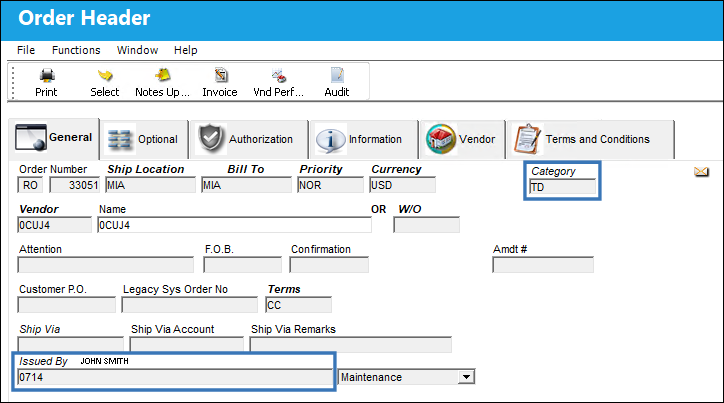
Task: Click the vendor Name field
Action: [235, 225]
